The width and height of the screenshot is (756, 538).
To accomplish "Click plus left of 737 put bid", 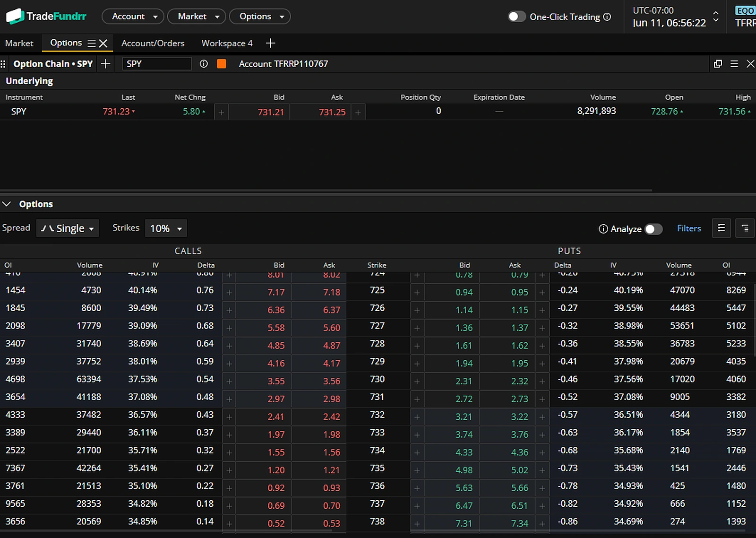I will (417, 506).
